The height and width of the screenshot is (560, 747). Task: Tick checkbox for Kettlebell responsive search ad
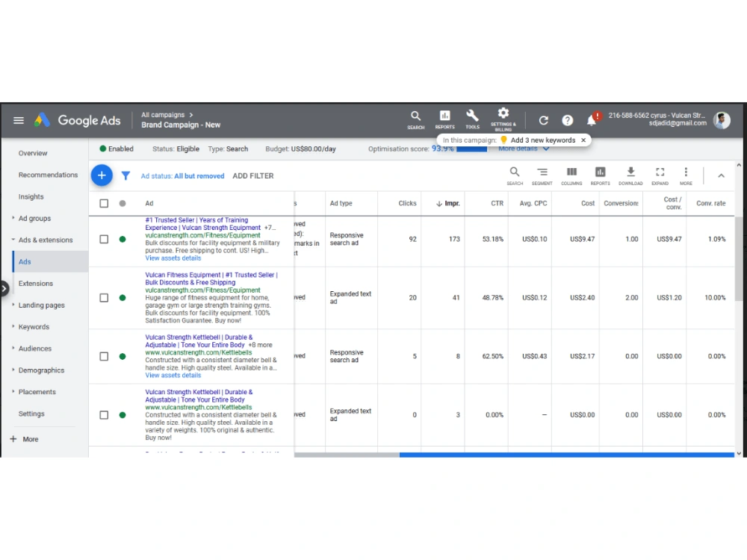click(x=104, y=356)
